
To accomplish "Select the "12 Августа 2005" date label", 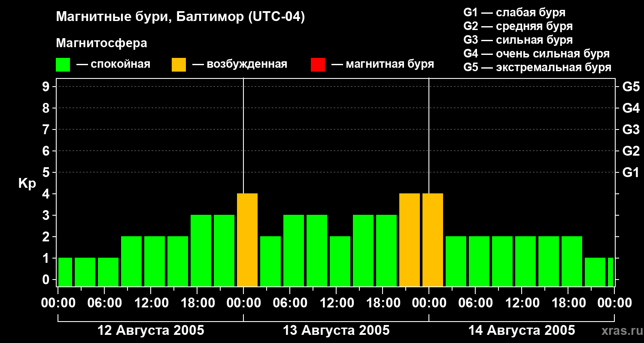I will click(151, 331).
